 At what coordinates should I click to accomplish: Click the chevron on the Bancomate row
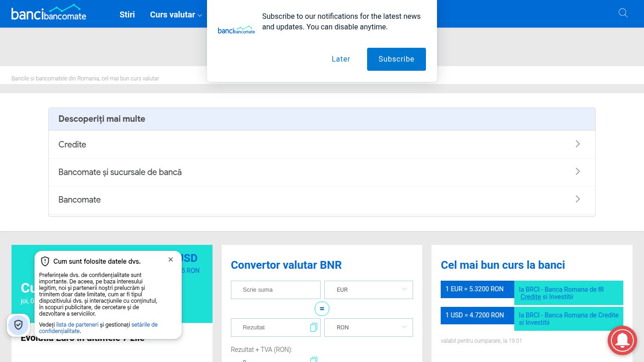(578, 199)
